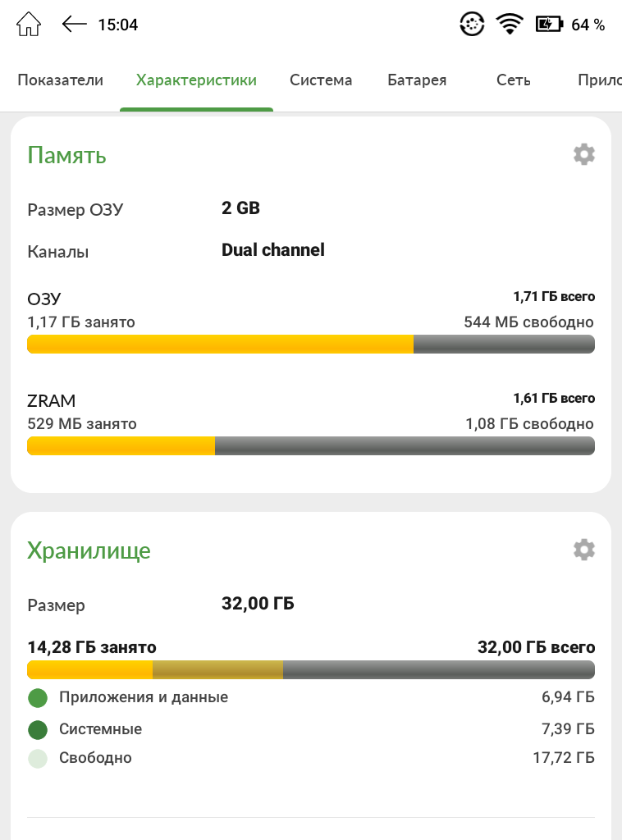Open the settings gear in the Память card

click(x=584, y=154)
